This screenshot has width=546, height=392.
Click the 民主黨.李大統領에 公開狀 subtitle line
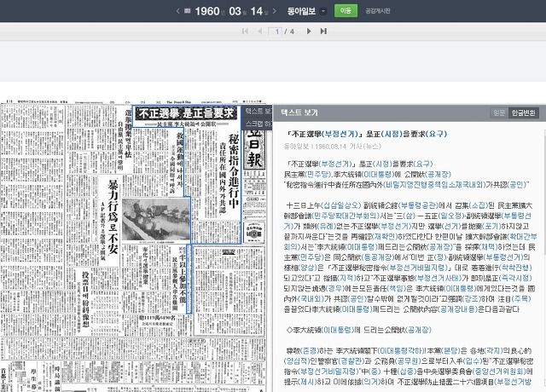point(368,174)
